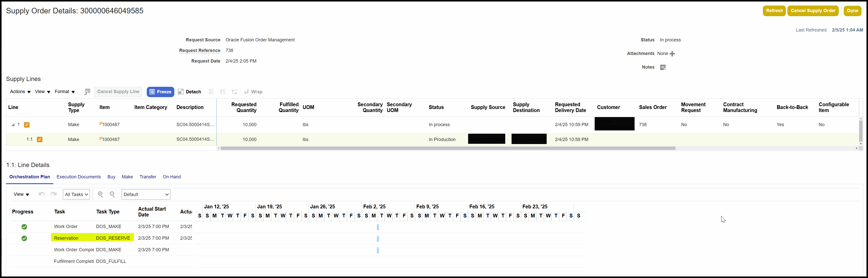Viewport: 868px width, 278px height.
Task: Click the Cancel Supply Order button
Action: (813, 10)
